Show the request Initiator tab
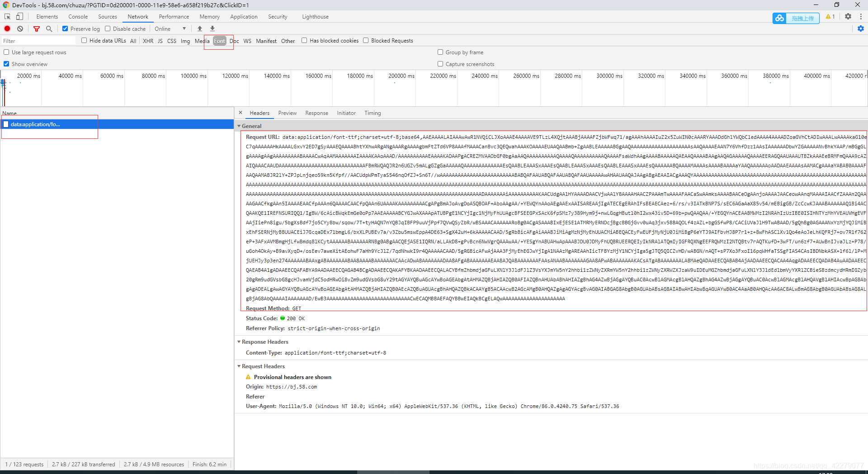The image size is (868, 474). tap(346, 113)
